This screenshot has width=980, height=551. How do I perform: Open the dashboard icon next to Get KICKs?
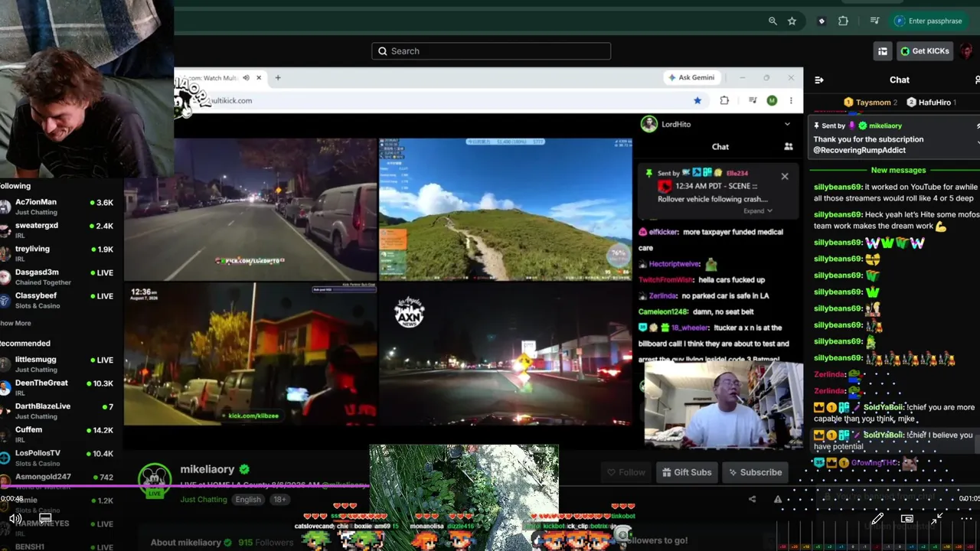[x=883, y=51]
